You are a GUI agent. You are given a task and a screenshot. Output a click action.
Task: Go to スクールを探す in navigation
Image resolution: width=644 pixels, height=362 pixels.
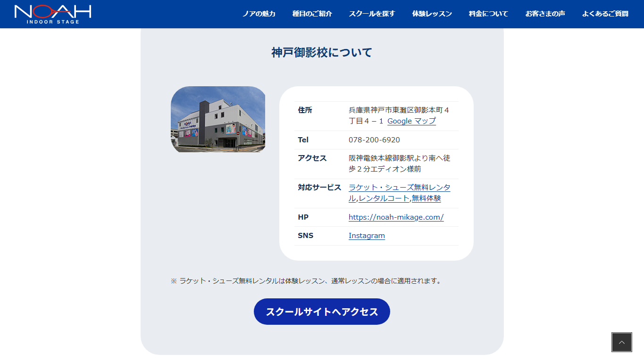point(372,14)
